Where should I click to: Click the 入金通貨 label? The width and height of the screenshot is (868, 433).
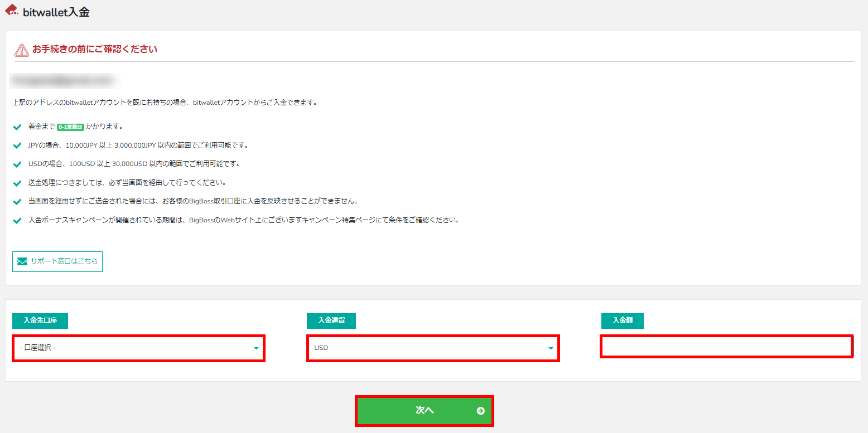coord(331,320)
